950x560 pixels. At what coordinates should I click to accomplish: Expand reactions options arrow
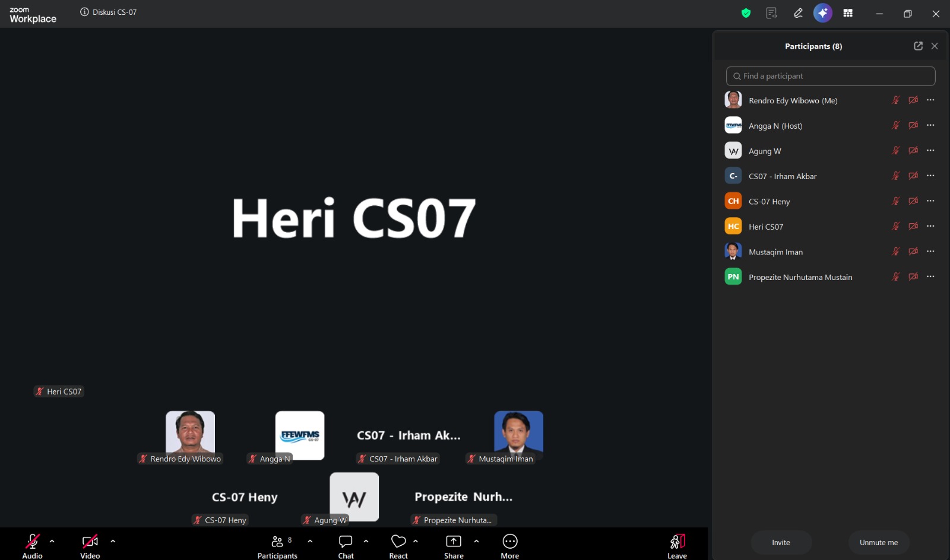pyautogui.click(x=416, y=541)
